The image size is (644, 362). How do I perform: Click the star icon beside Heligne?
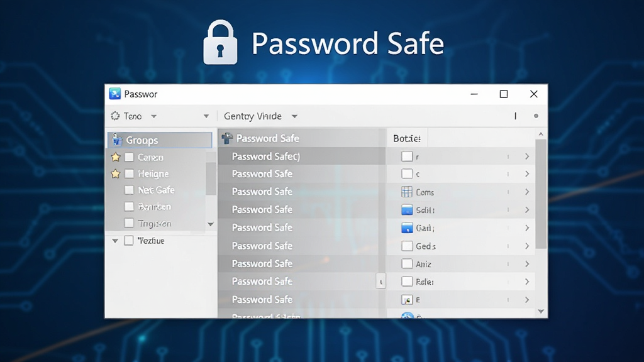click(116, 173)
